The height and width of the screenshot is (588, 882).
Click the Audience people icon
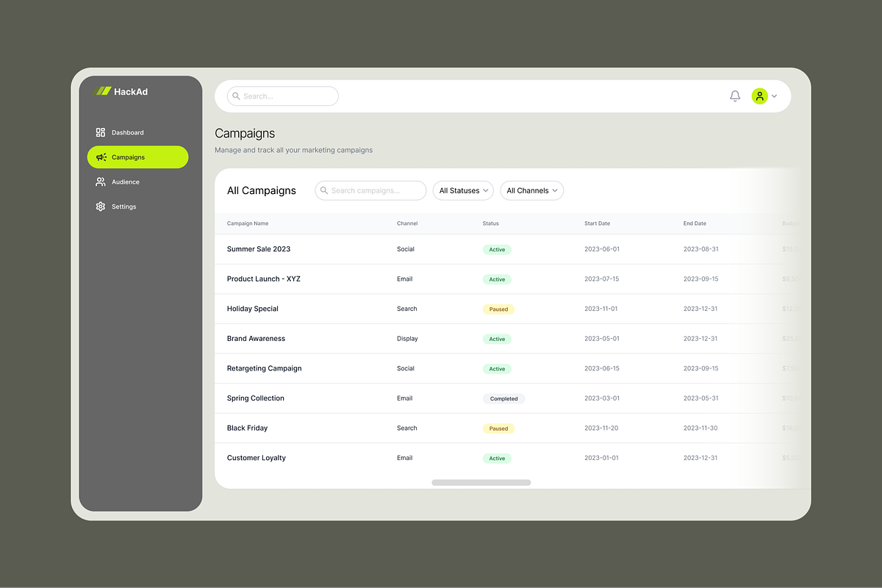(101, 182)
